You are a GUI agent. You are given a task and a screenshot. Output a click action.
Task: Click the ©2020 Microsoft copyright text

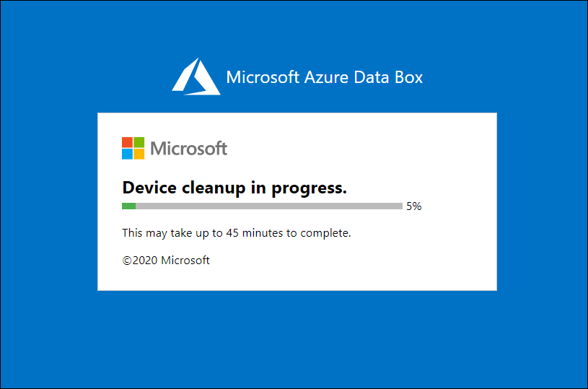tap(166, 261)
